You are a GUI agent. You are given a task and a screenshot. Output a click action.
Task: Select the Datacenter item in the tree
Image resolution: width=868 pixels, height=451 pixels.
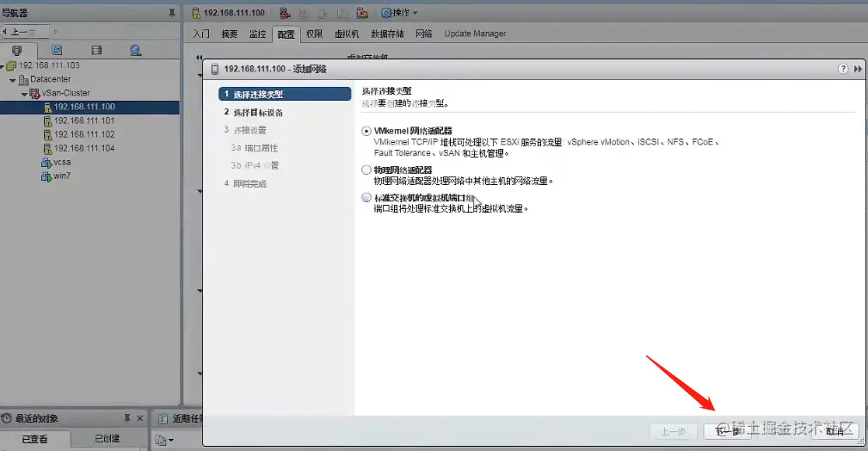click(51, 79)
